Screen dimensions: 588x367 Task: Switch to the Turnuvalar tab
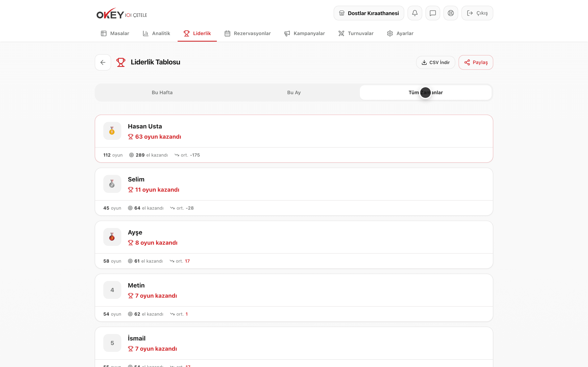(356, 33)
